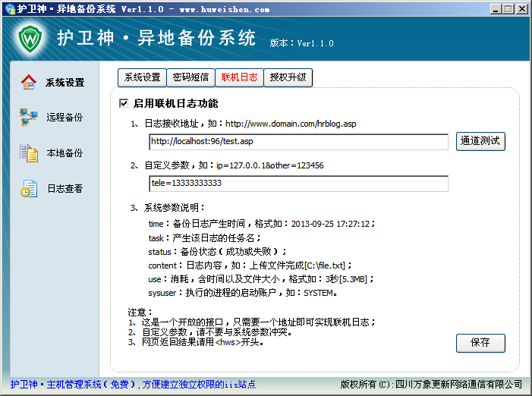Open 系统设置 sidebar label
532x396 pixels.
coord(65,83)
